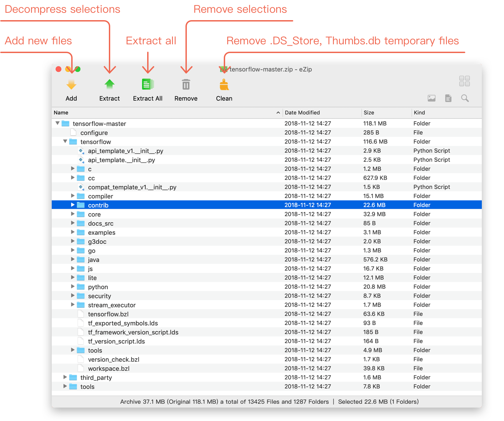The image size is (504, 421).
Task: Expand the core folder
Action: tap(73, 214)
